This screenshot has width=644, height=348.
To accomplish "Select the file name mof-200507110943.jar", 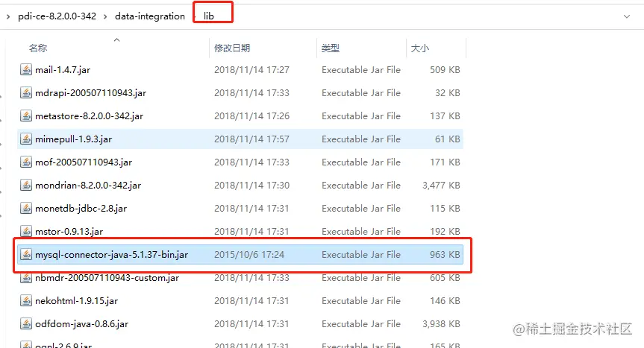I will 84,162.
